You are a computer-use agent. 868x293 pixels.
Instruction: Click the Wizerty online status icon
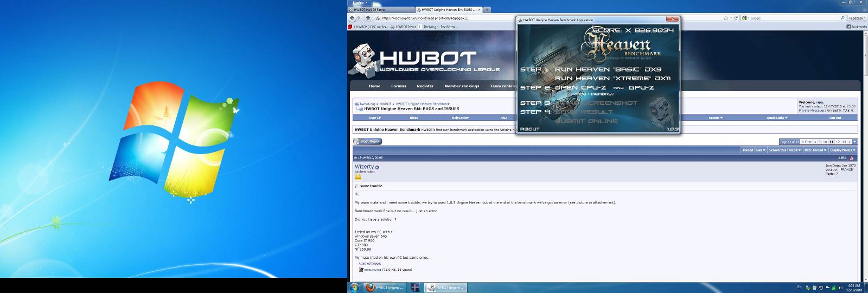tap(377, 167)
